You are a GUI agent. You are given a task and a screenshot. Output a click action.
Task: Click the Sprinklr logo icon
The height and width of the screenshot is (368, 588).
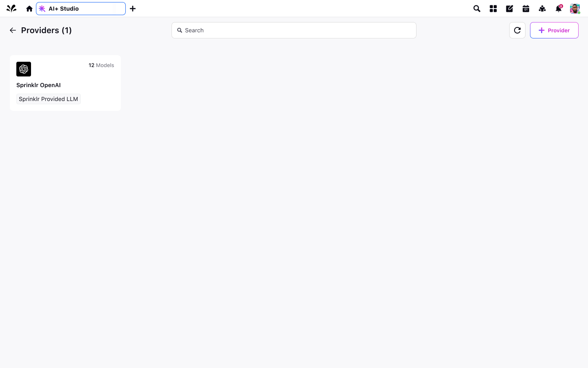click(11, 8)
